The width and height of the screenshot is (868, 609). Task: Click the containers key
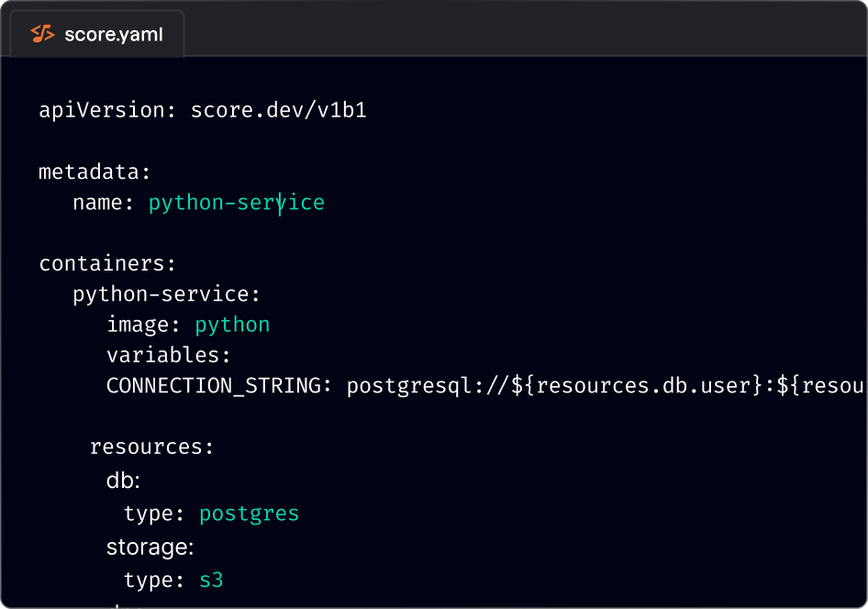tap(103, 264)
